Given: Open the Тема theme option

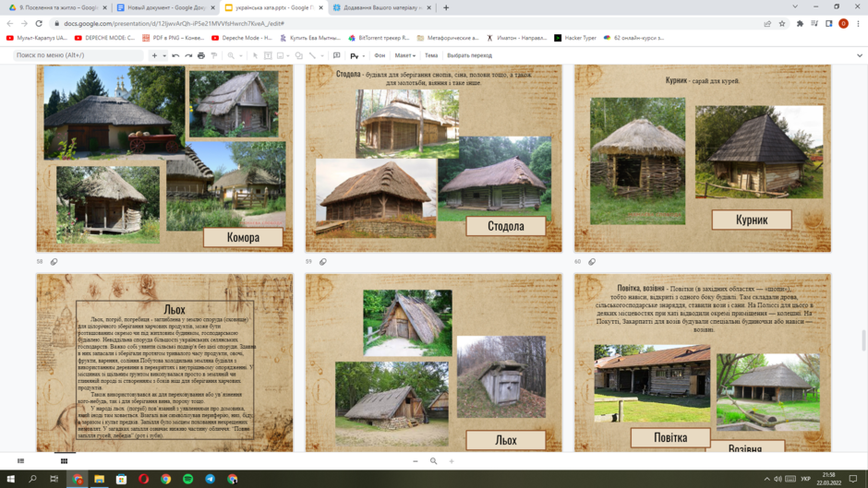Looking at the screenshot, I should point(431,55).
